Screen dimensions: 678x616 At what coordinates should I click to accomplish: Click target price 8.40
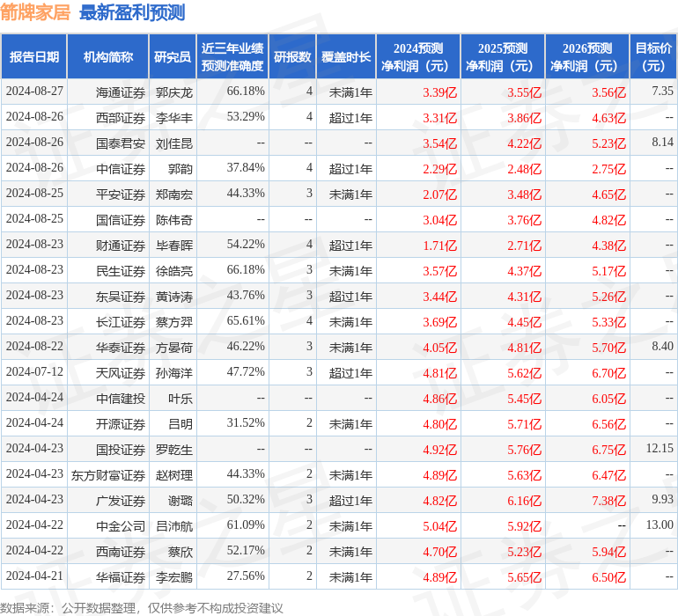[x=662, y=346]
